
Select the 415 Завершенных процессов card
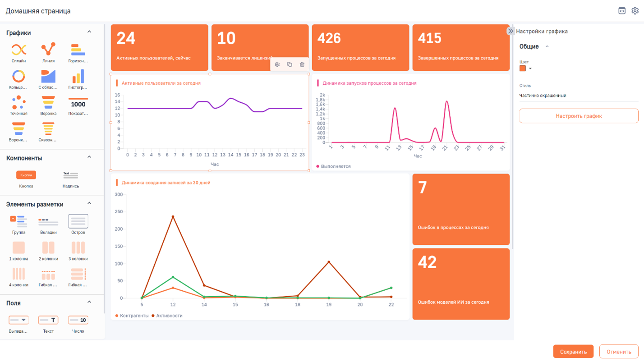[461, 47]
